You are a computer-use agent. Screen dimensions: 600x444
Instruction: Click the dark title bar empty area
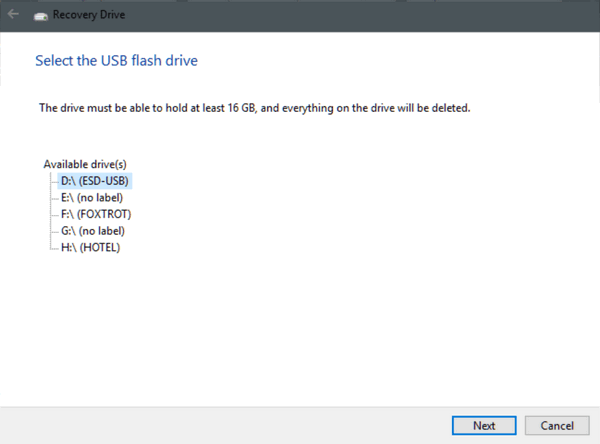pos(344,15)
